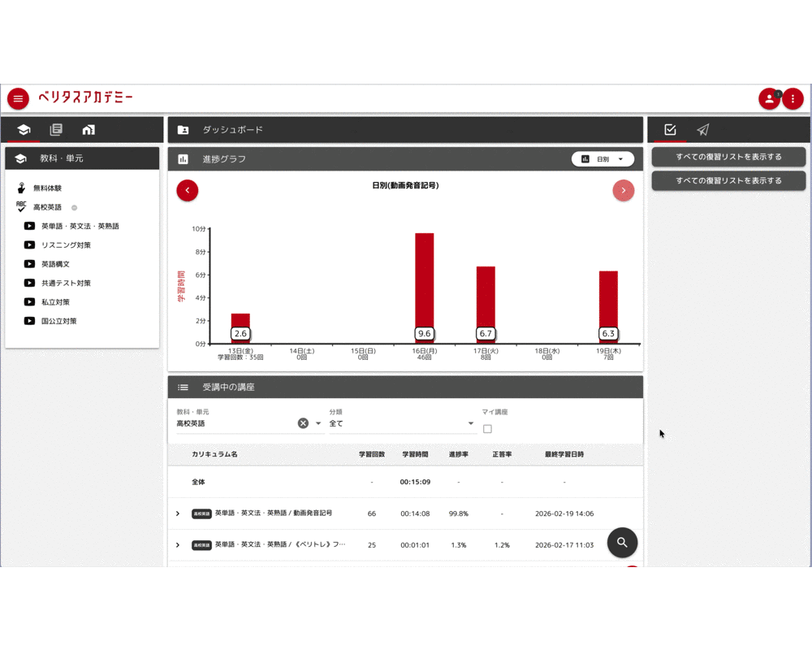Image resolution: width=812 pixels, height=650 pixels.
Task: Expand the 《ベリトレ》 curriculum row
Action: (178, 545)
